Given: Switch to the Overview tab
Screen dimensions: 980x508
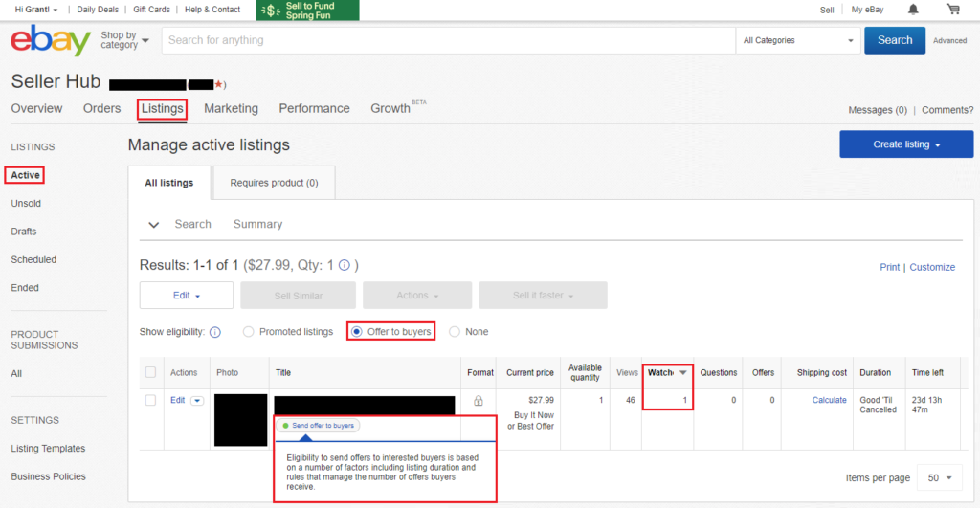Looking at the screenshot, I should coord(37,108).
